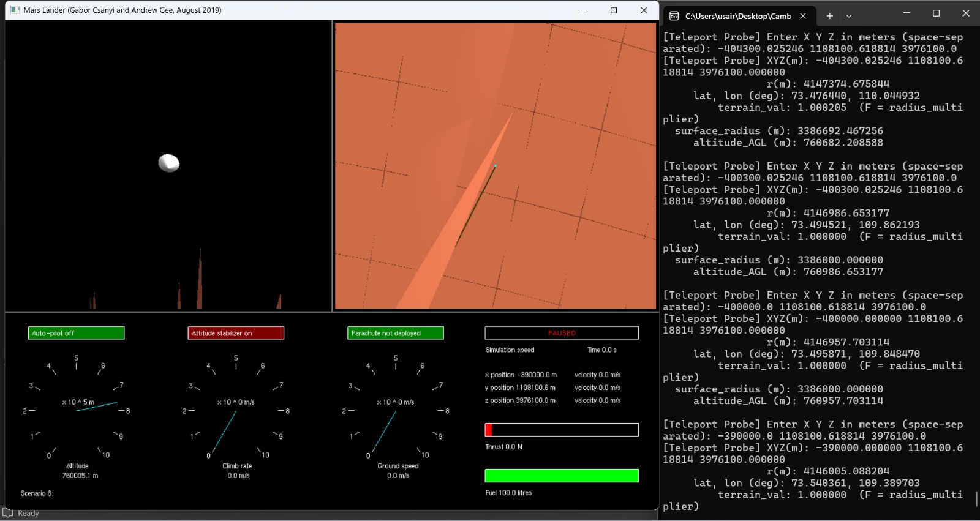The height and width of the screenshot is (521, 980).
Task: Click the document icon beside Ready status
Action: point(8,512)
